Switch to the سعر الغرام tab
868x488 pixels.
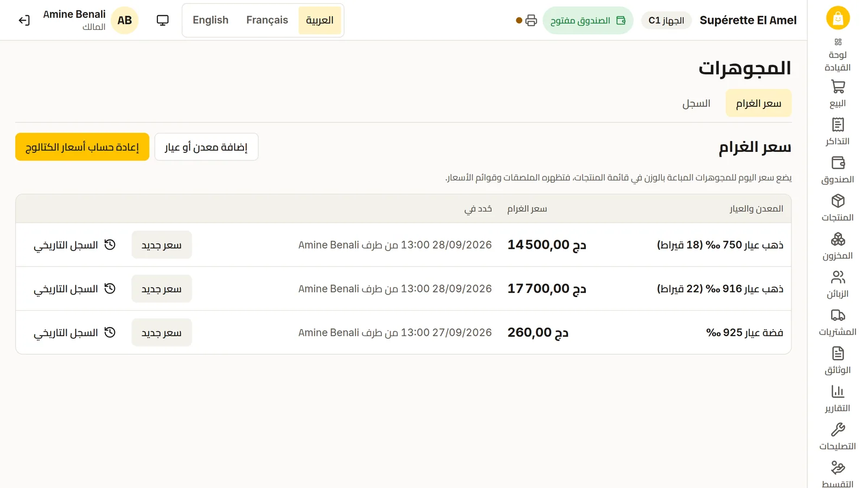758,103
